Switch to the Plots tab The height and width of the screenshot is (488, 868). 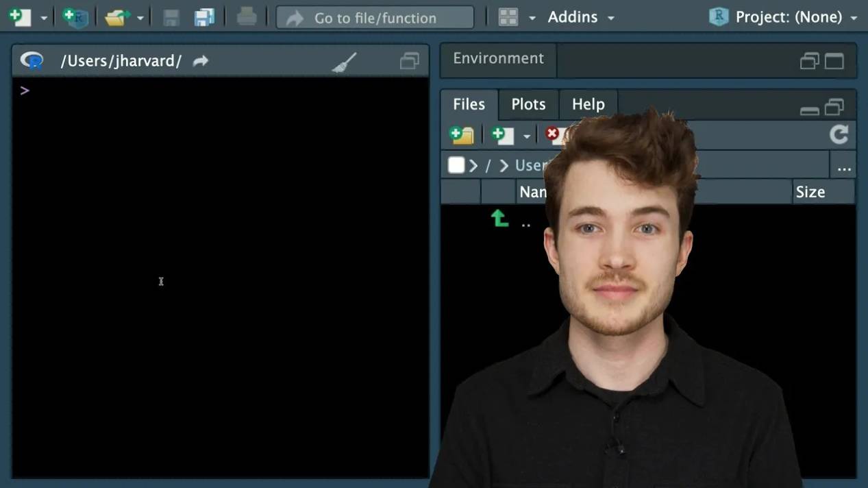(x=528, y=104)
